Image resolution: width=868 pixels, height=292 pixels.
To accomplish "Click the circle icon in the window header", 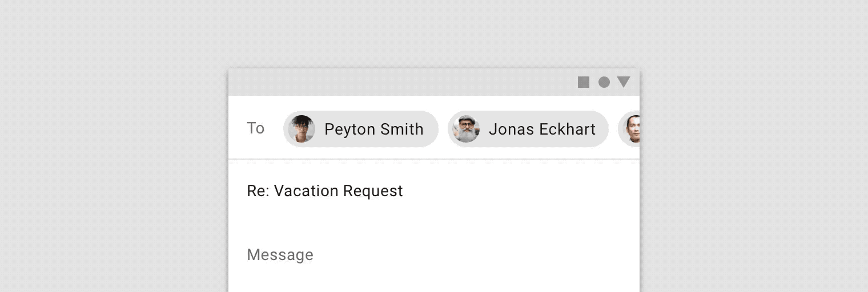I will pyautogui.click(x=604, y=82).
